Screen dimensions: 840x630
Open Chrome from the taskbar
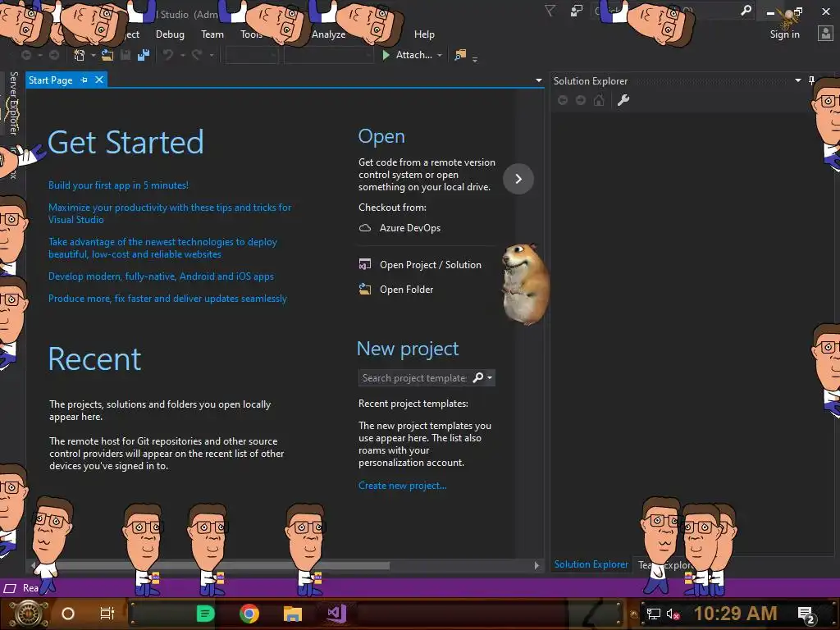point(249,614)
